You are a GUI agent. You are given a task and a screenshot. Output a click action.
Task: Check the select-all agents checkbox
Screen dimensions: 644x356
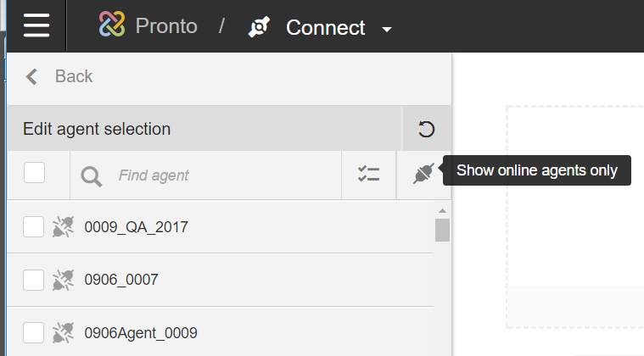point(35,173)
